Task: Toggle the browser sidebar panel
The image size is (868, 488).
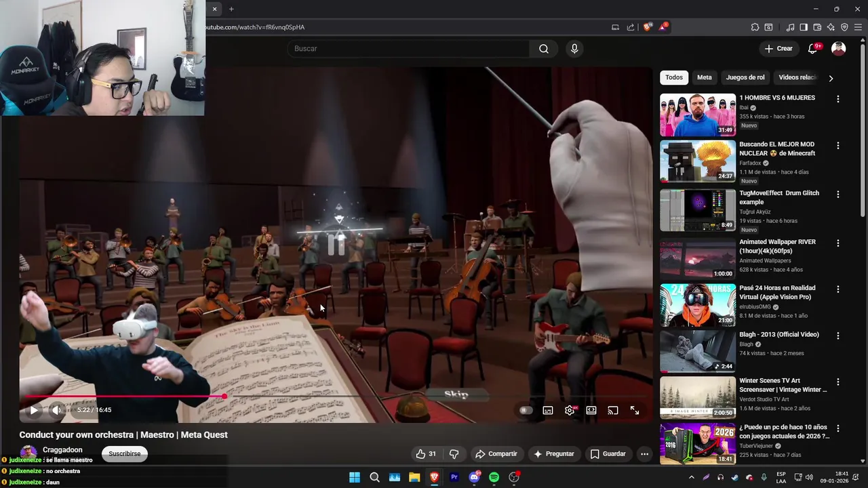Action: [x=804, y=27]
